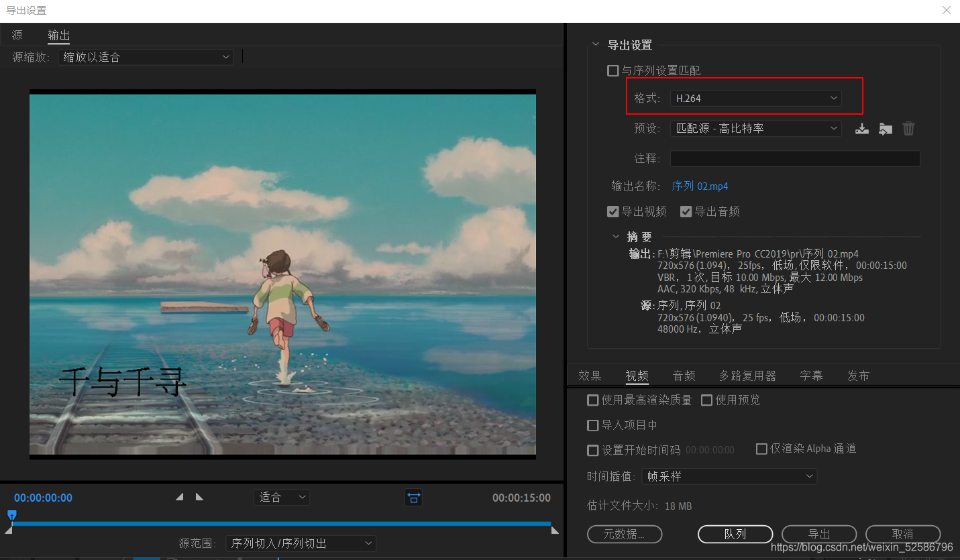Collapse the 摘要 summary section
The height and width of the screenshot is (560, 960).
pos(616,237)
